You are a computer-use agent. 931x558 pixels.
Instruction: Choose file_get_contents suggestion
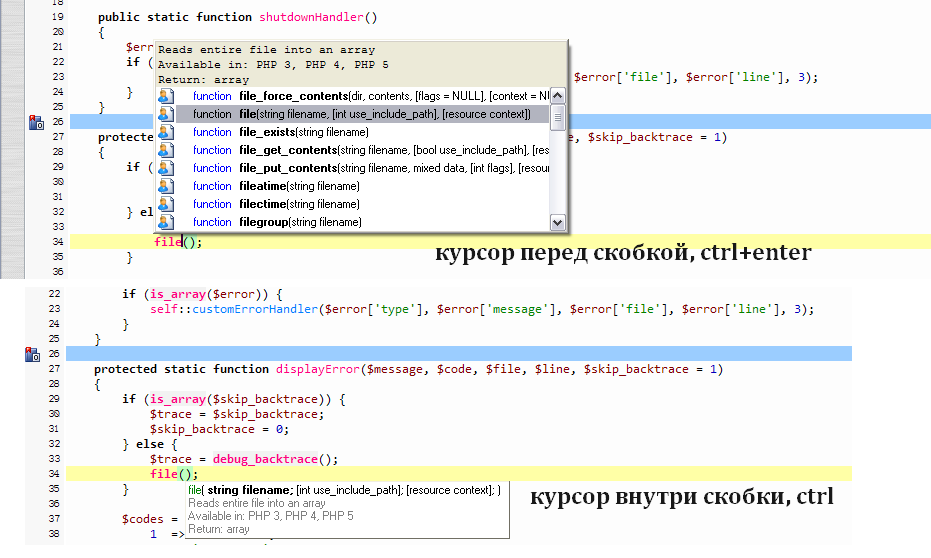click(x=362, y=150)
